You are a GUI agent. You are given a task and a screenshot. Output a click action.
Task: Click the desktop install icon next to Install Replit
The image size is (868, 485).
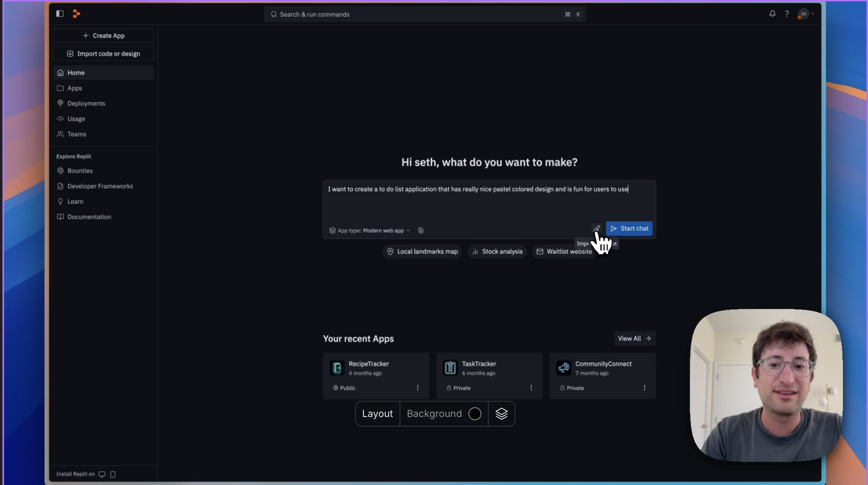click(x=102, y=474)
